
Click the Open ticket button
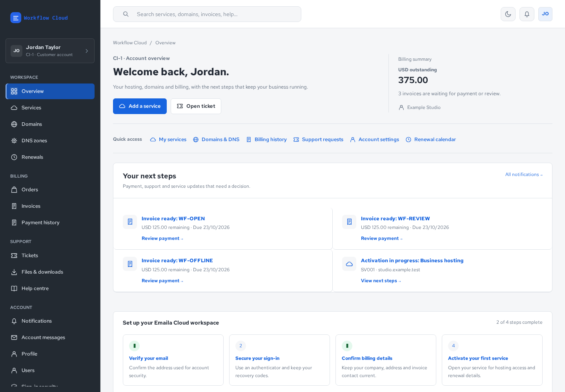pyautogui.click(x=196, y=106)
